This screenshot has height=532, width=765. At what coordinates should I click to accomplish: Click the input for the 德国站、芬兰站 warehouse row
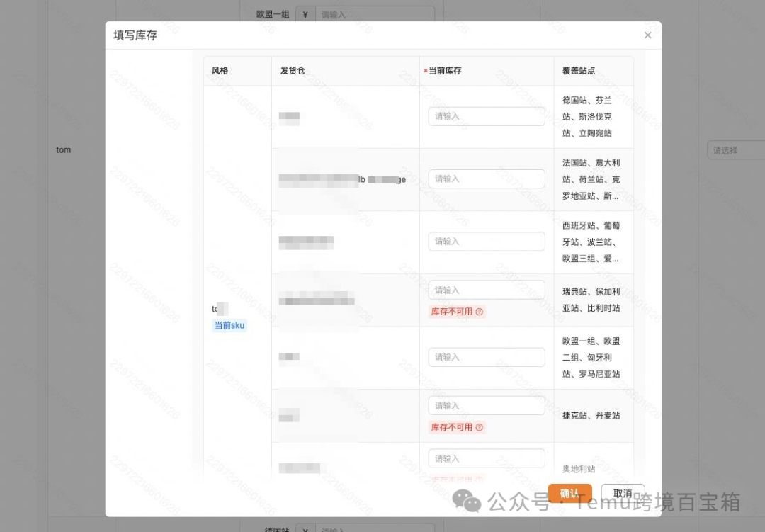coord(486,116)
